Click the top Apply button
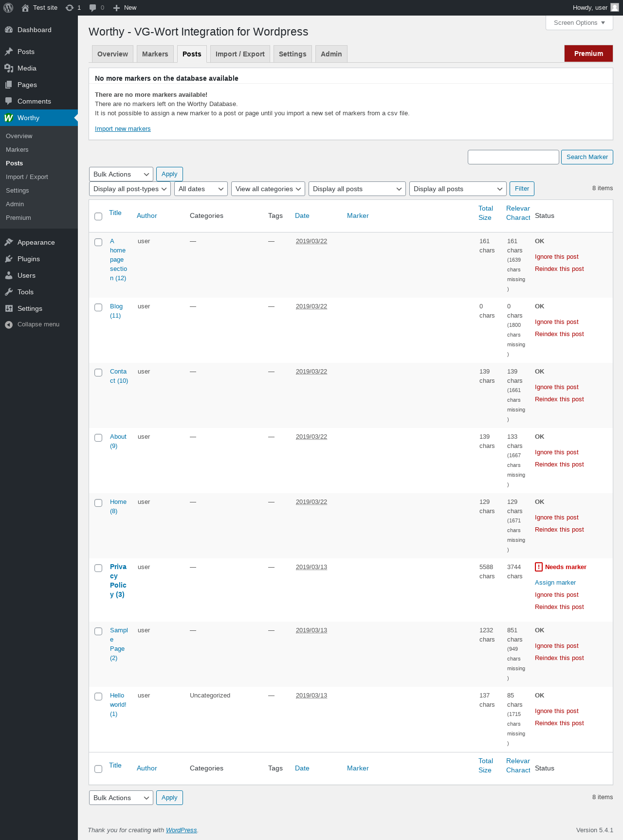Screen dimensions: 623x840 (x=169, y=174)
